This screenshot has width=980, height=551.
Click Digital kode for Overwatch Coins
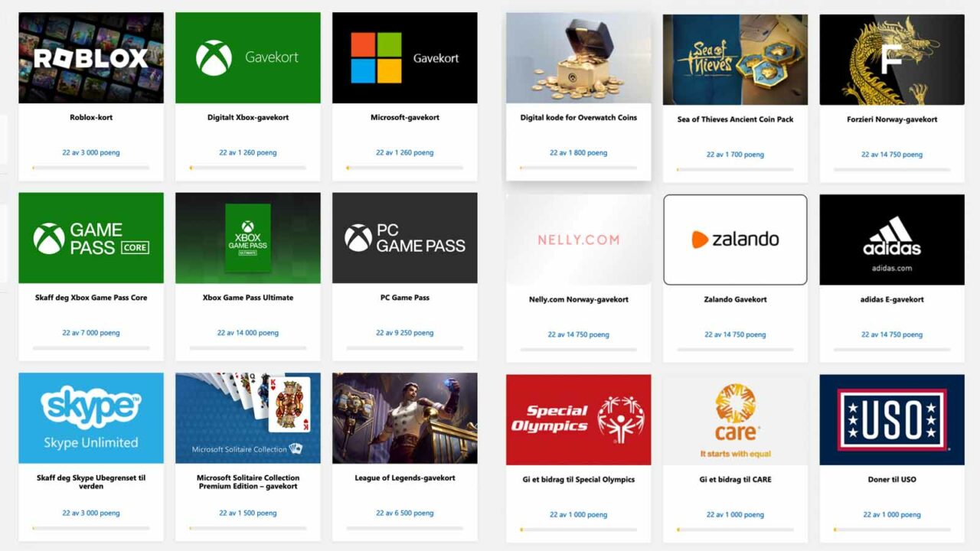(579, 118)
